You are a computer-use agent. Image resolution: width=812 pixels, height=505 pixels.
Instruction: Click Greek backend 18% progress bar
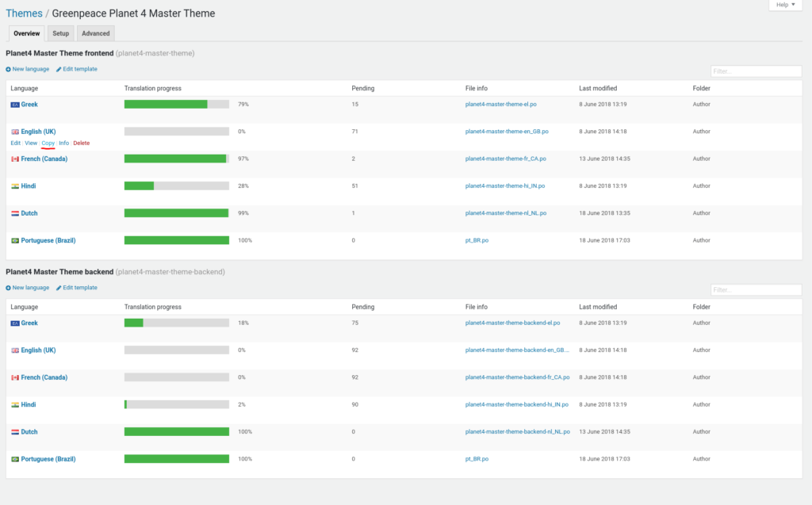[x=177, y=323]
